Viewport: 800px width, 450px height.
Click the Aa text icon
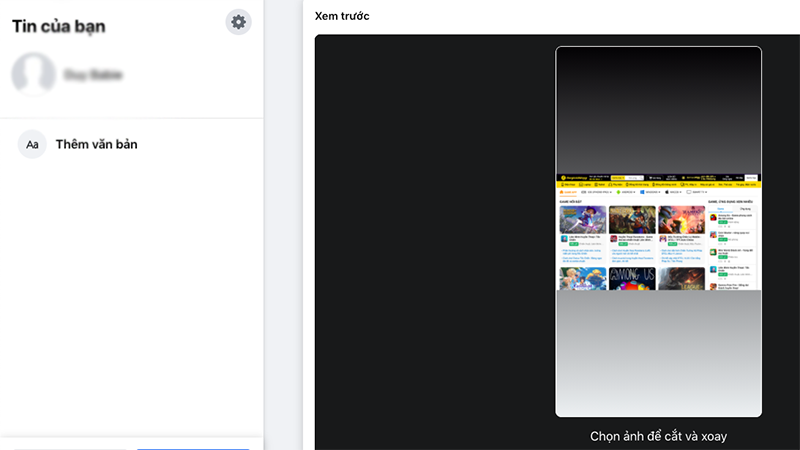tap(32, 144)
